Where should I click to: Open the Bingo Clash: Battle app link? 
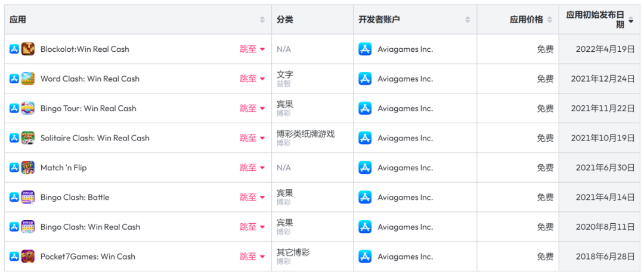75,197
